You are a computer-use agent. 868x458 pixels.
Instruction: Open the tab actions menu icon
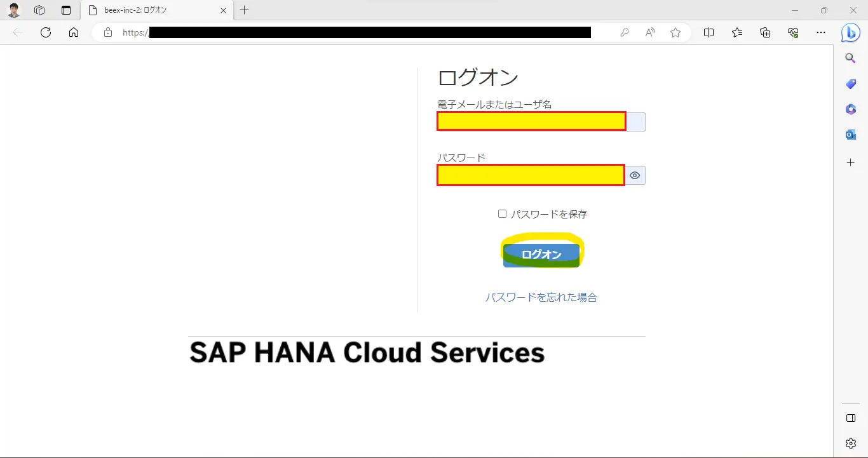[66, 10]
